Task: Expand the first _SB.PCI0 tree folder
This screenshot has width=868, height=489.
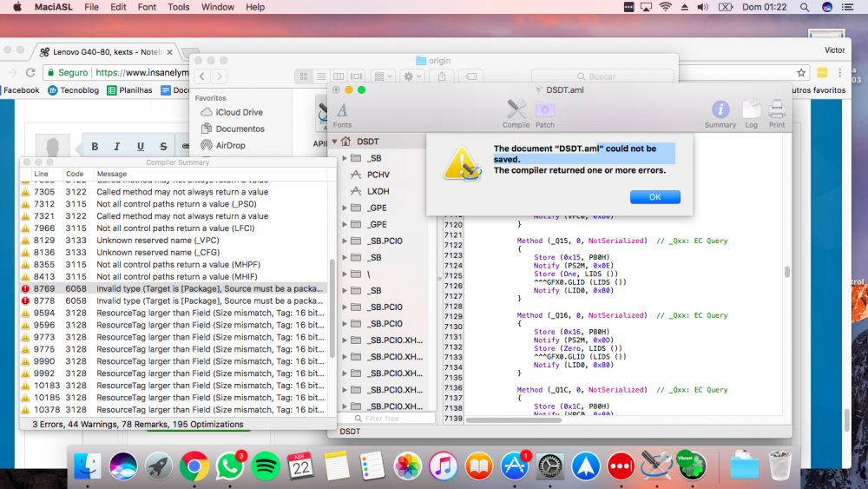Action: [345, 241]
